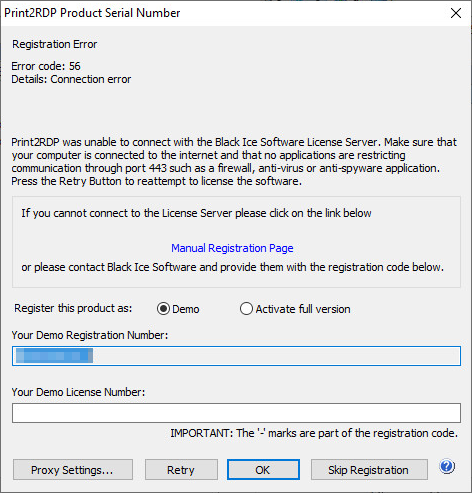This screenshot has width=472, height=493.
Task: Click the Registration Error heading
Action: pyautogui.click(x=55, y=44)
